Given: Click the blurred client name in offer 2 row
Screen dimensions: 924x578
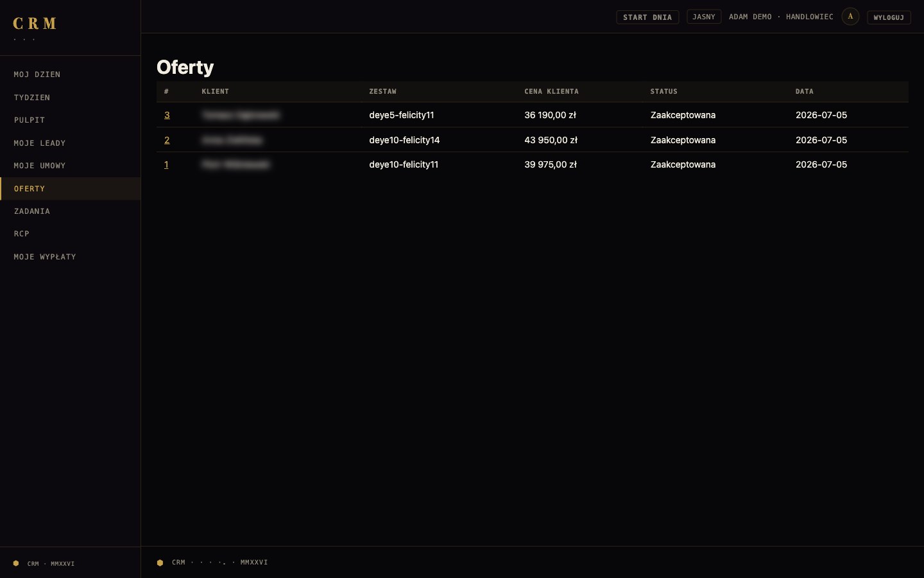Looking at the screenshot, I should [232, 140].
